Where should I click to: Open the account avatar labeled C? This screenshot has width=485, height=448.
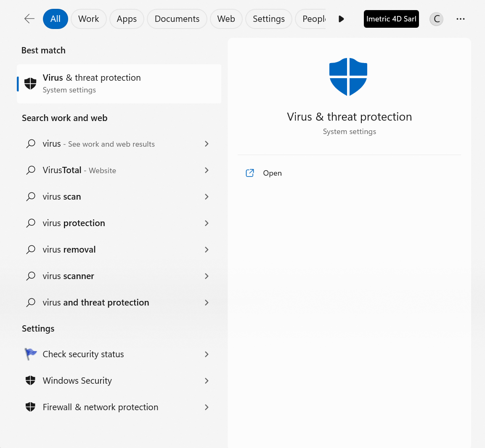tap(437, 19)
